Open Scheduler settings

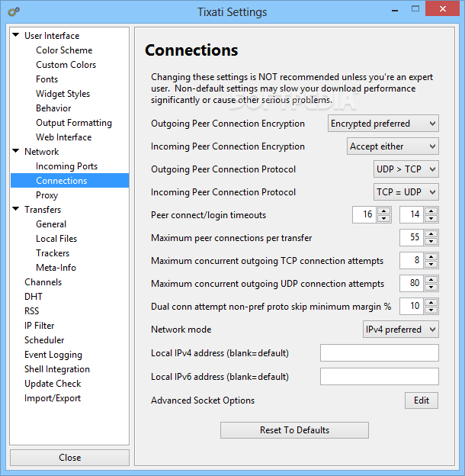[44, 340]
